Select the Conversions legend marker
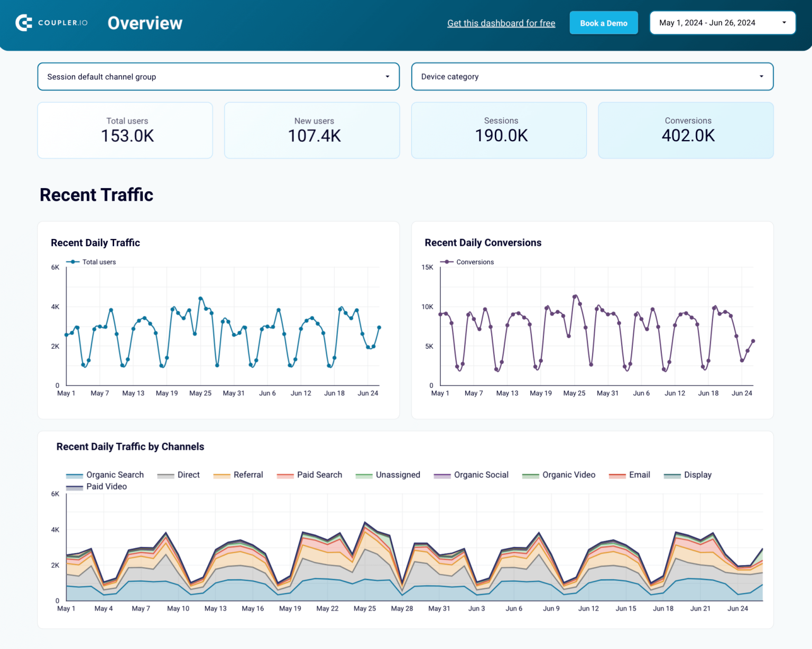 (447, 262)
